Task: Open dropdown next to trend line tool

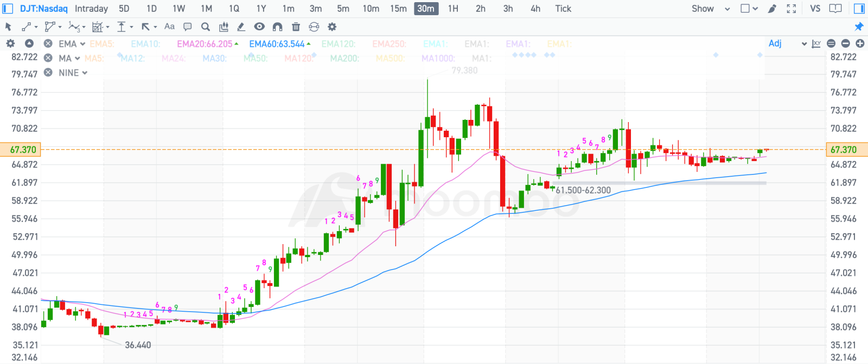Action: tap(36, 27)
